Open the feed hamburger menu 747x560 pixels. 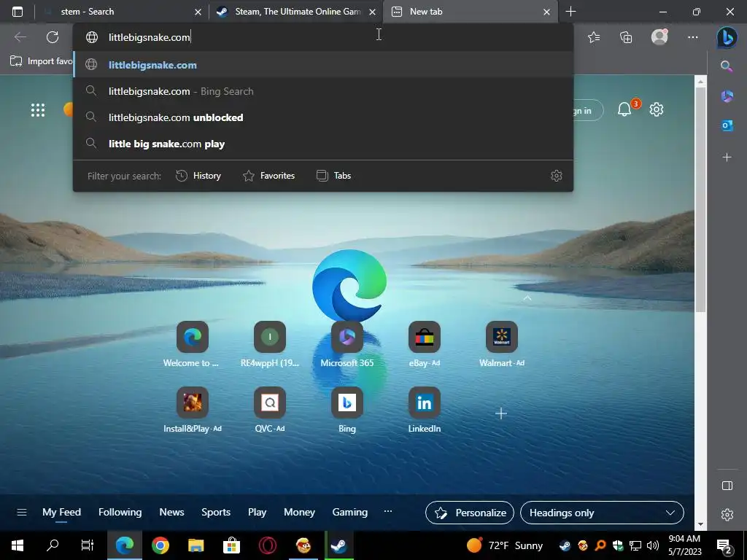22,513
